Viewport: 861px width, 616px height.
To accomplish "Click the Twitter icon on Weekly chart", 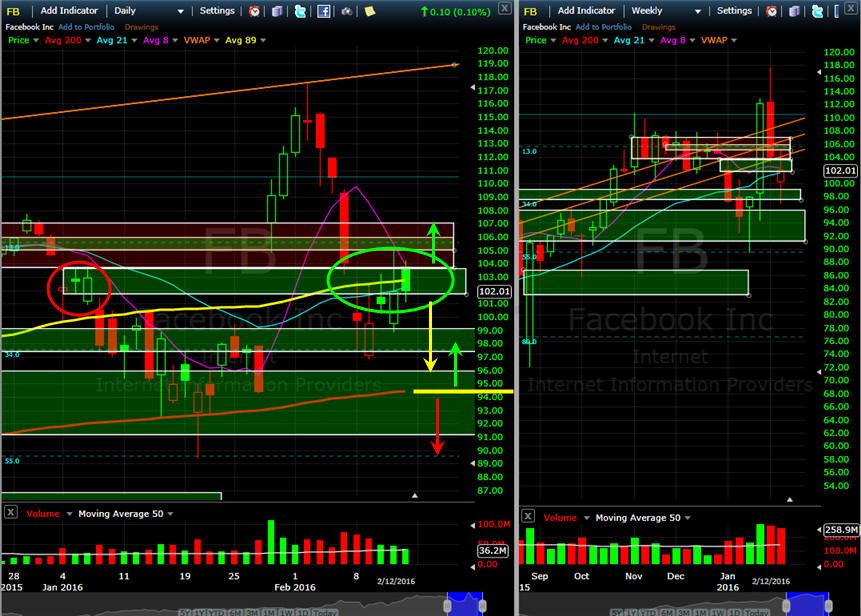I will click(x=817, y=11).
